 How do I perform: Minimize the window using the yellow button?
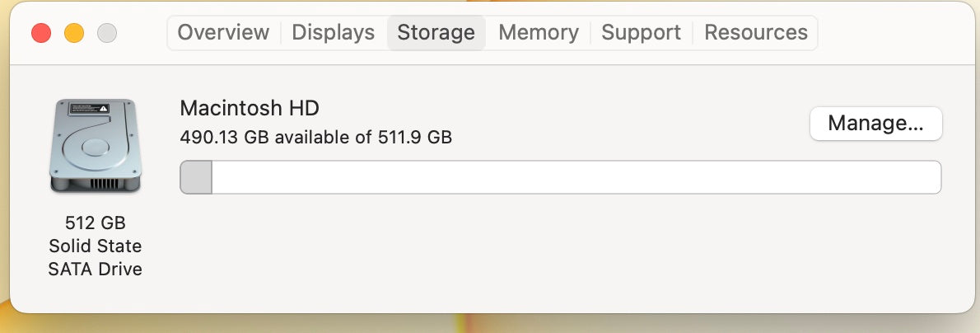(74, 34)
